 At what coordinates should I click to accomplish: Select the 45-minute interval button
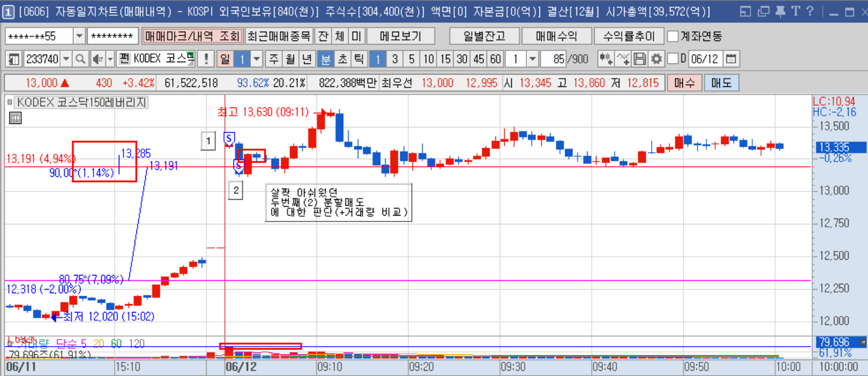click(479, 59)
